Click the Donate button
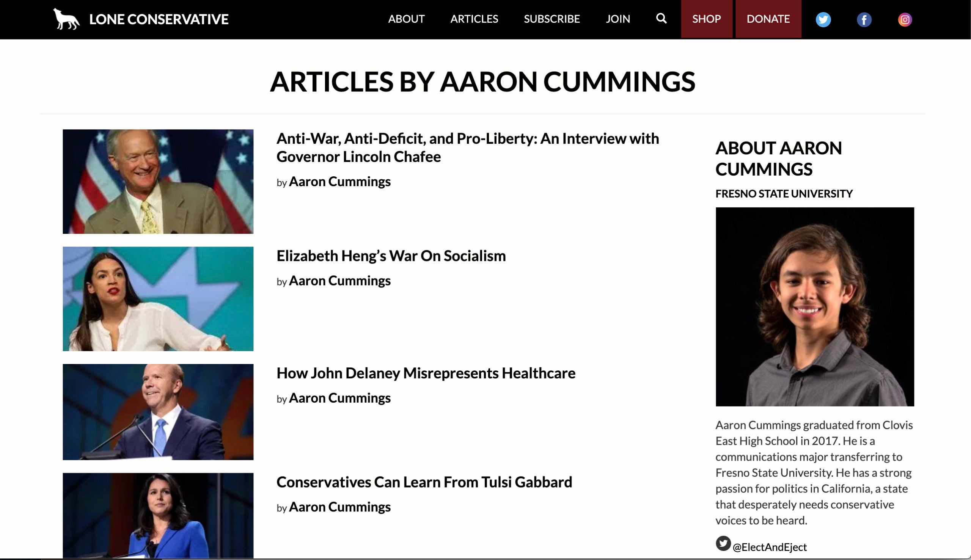 click(768, 19)
